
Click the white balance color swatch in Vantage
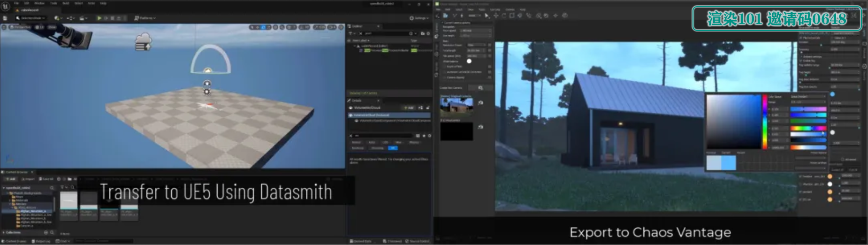click(x=469, y=61)
